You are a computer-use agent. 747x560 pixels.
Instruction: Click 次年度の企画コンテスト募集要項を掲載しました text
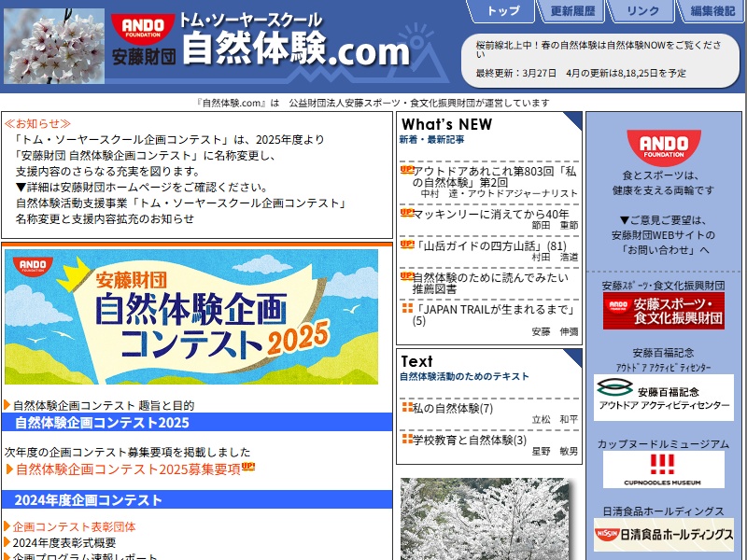pyautogui.click(x=127, y=452)
